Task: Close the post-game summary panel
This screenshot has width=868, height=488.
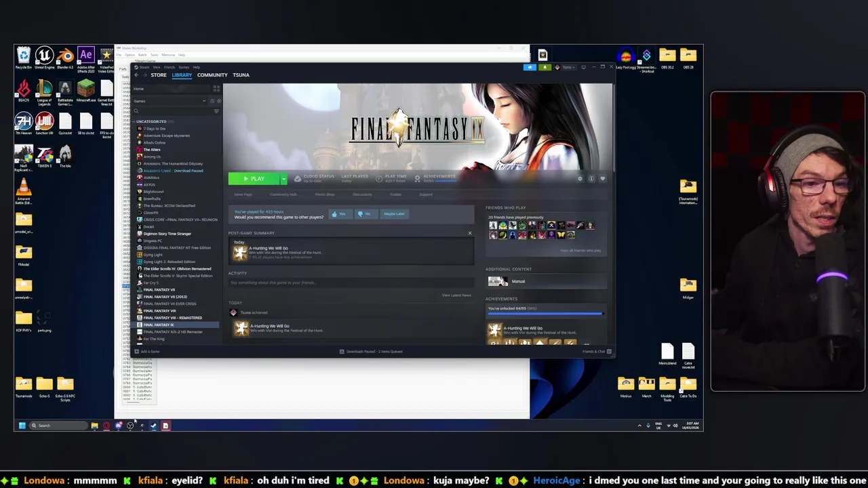Action: [x=469, y=233]
